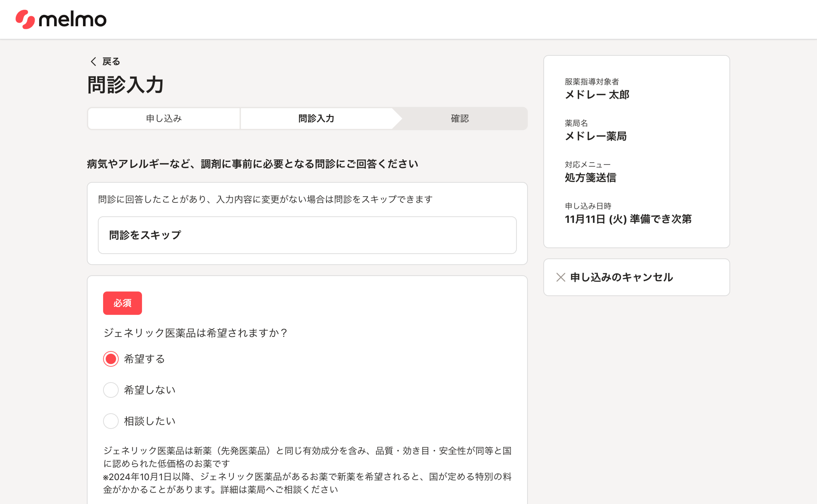The image size is (817, 504).
Task: Select the 相談したい radio button
Action: click(x=111, y=421)
